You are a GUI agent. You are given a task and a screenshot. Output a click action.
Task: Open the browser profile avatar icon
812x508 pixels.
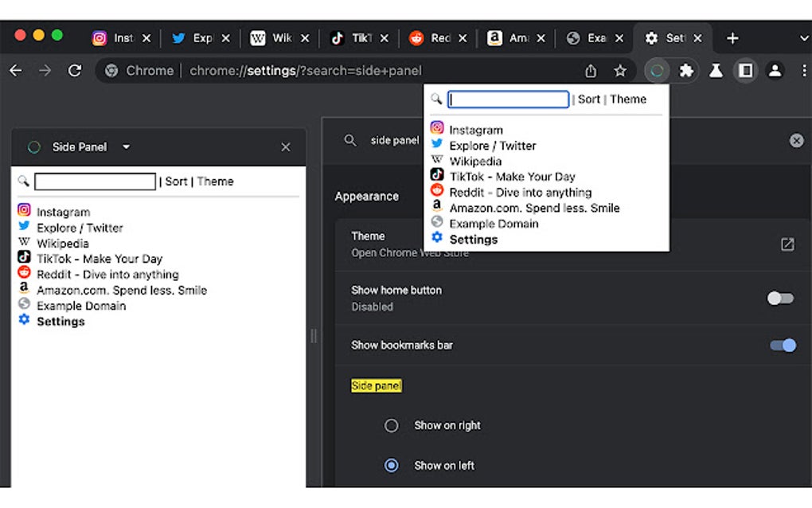pos(775,70)
